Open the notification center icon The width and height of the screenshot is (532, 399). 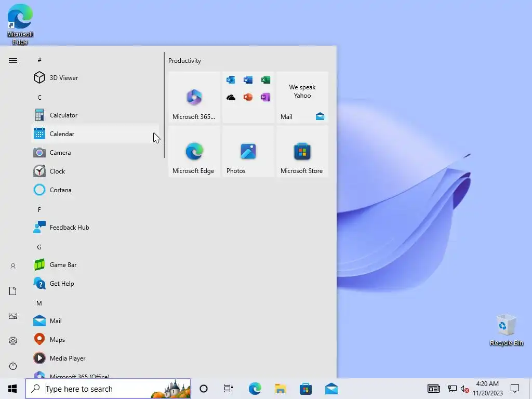515,389
